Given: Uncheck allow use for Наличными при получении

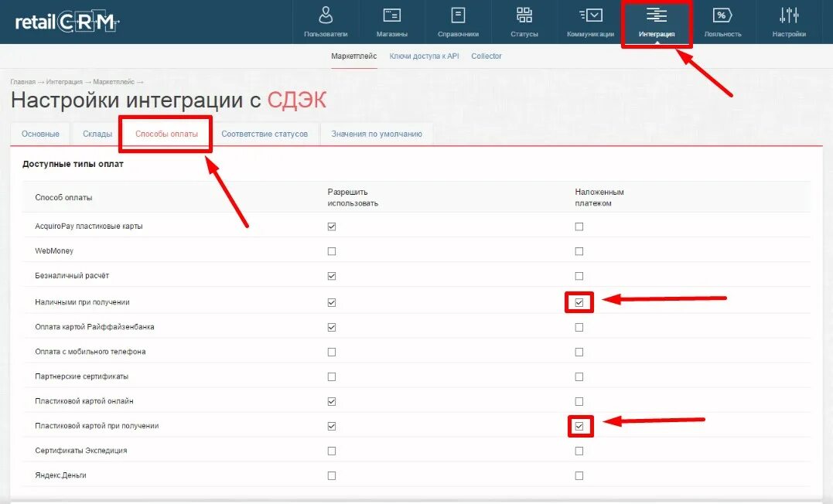Looking at the screenshot, I should click(x=332, y=303).
